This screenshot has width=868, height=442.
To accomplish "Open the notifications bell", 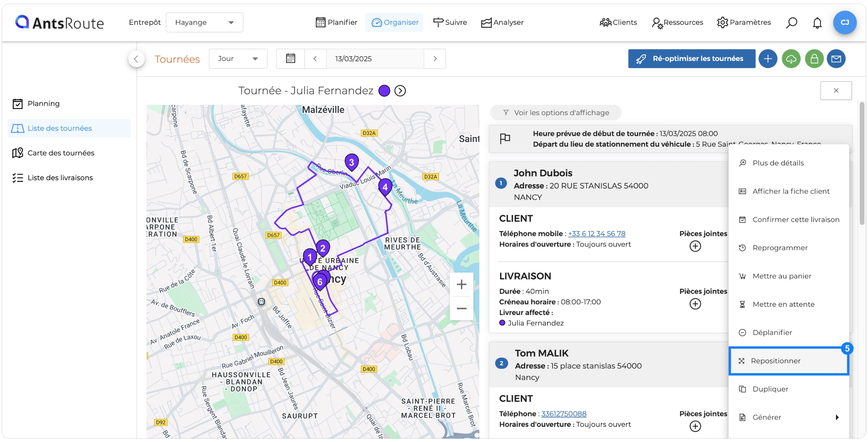I will (x=817, y=23).
